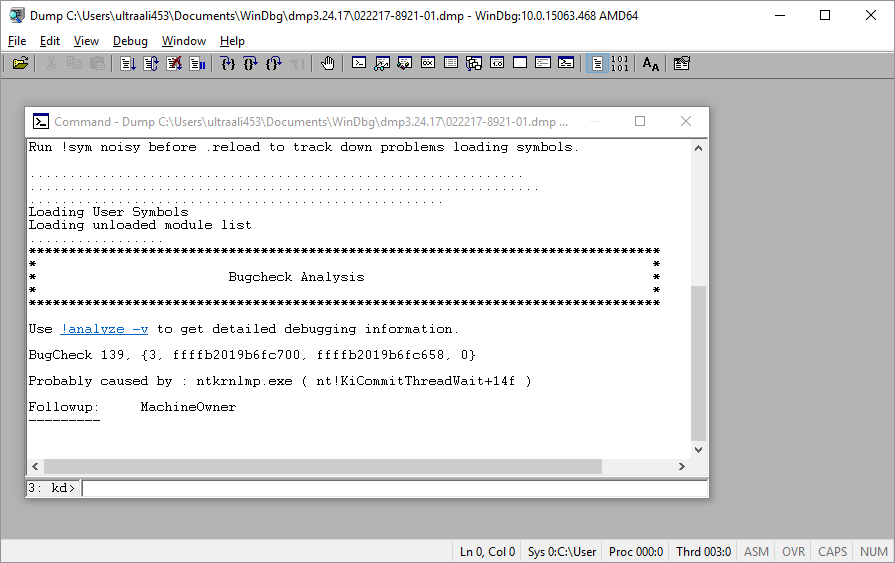Click the Copy toolbar icon
Viewport: 895px width, 563px height.
[74, 63]
